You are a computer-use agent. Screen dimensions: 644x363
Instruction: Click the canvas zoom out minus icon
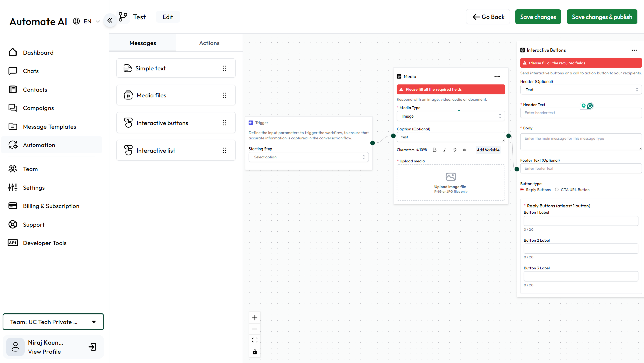pyautogui.click(x=255, y=329)
